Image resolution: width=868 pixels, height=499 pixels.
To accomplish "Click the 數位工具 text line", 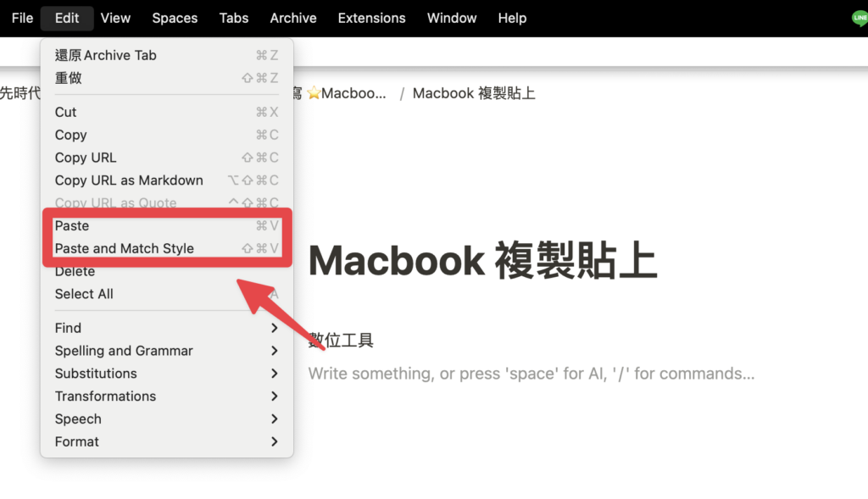I will (x=341, y=340).
